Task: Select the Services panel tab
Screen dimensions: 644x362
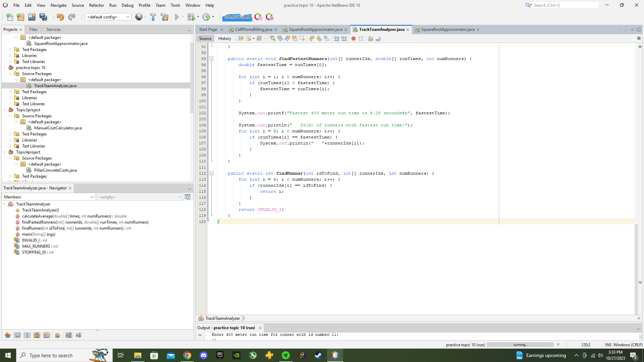Action: tap(53, 29)
